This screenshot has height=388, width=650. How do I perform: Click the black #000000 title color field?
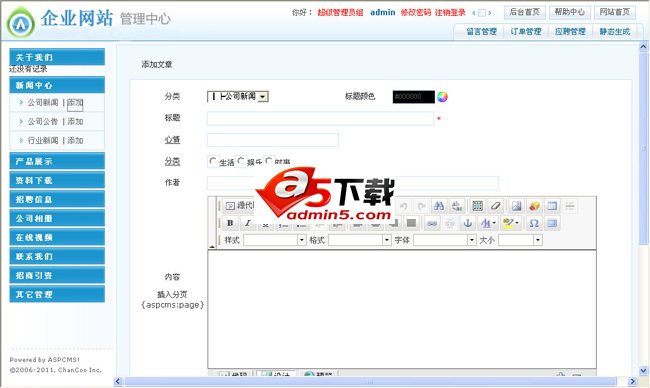(414, 97)
